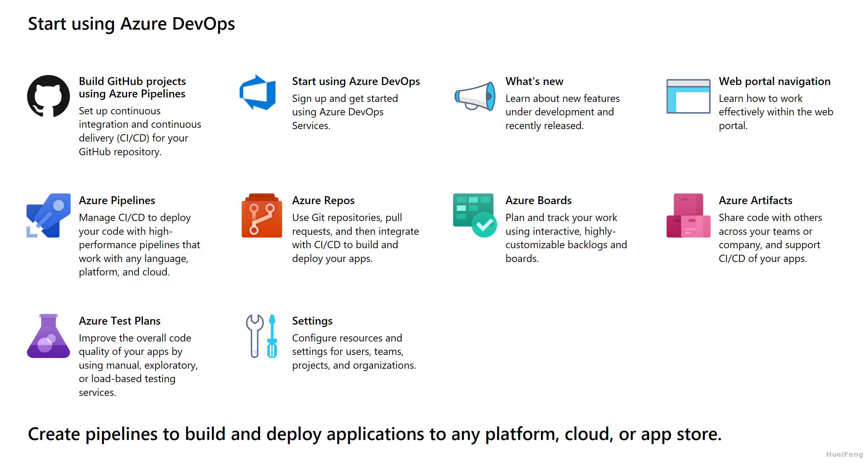Click the green Azure Boards checkmark icon
868x463 pixels.
[475, 215]
